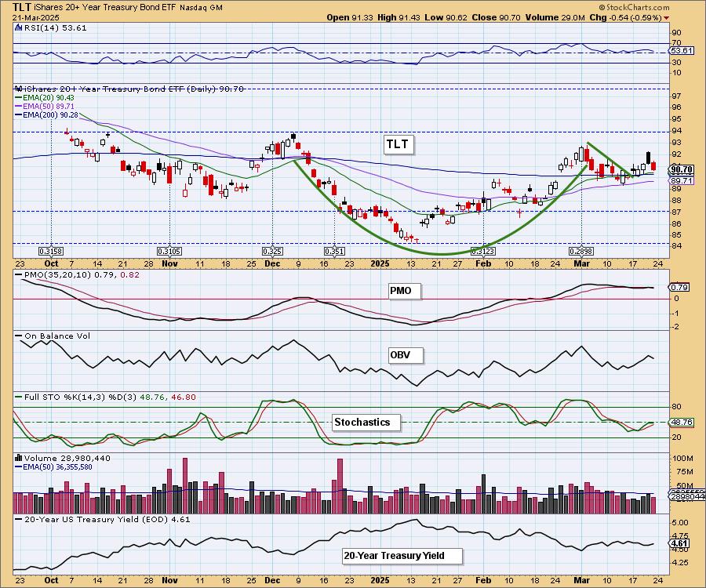This screenshot has height=588, width=706.
Task: Click the 0.325 yield label
Action: coord(272,251)
